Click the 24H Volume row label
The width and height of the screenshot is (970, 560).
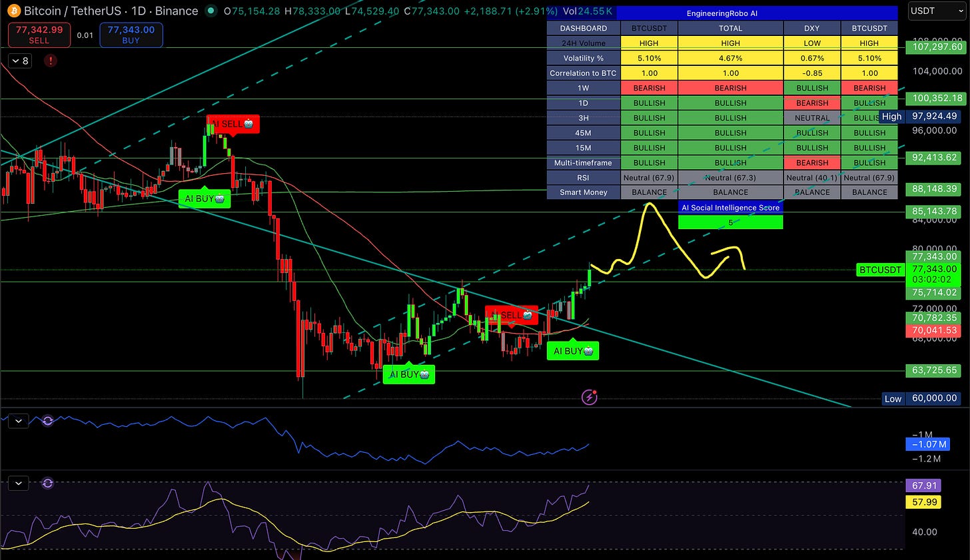[x=584, y=43]
